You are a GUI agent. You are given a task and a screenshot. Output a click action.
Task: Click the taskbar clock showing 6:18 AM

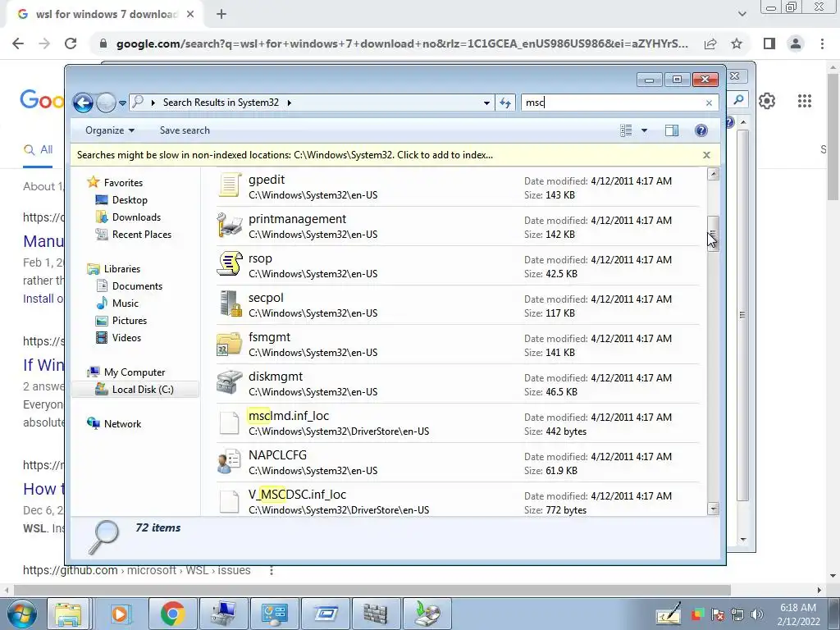798,614
